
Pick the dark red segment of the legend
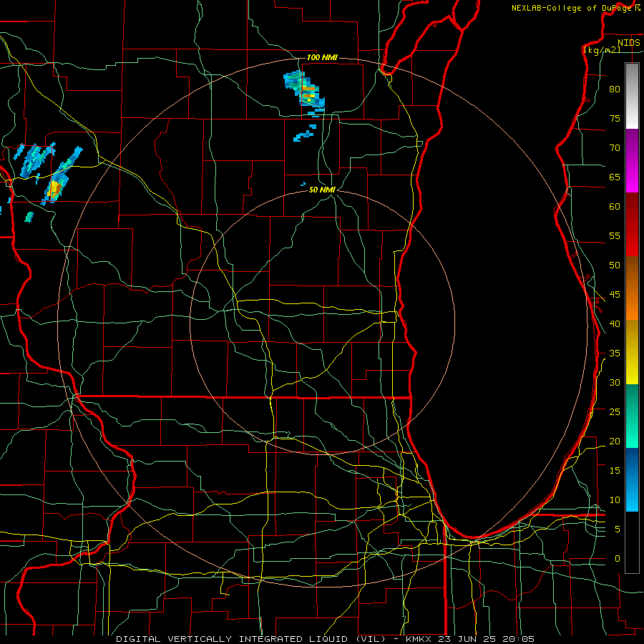[x=632, y=225]
